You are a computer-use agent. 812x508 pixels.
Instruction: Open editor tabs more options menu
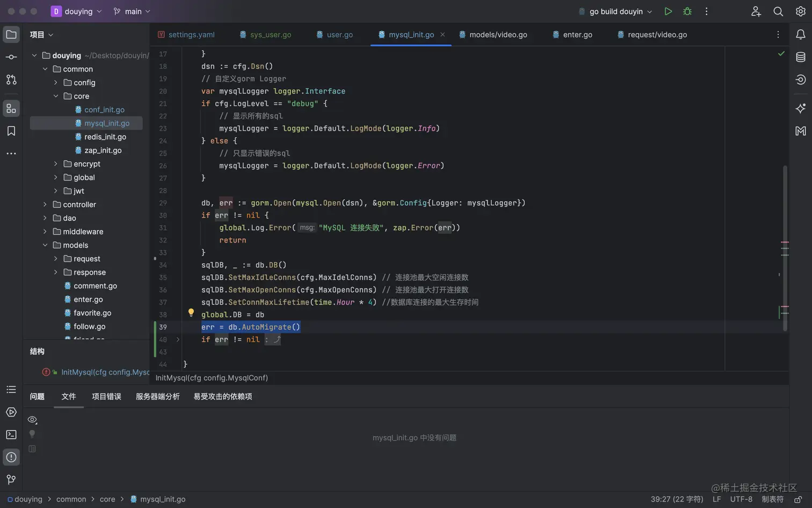(x=778, y=34)
